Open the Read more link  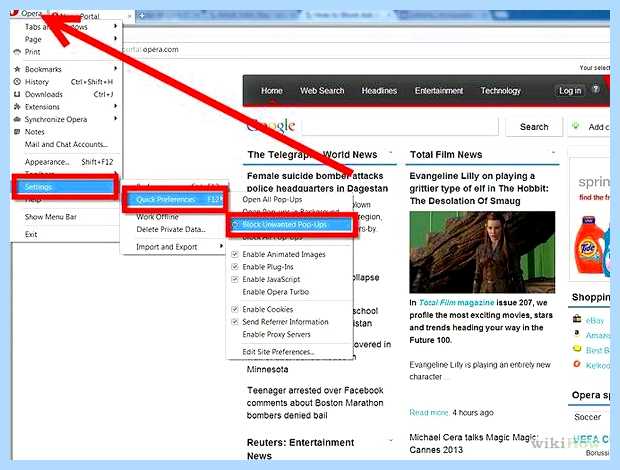click(x=429, y=413)
